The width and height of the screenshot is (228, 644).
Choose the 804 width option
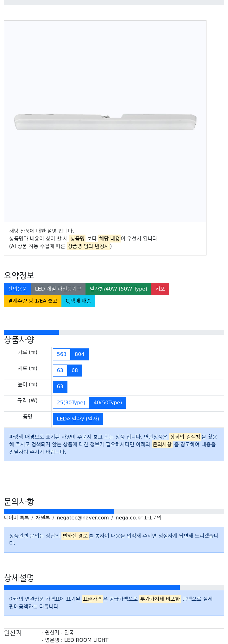(x=79, y=354)
